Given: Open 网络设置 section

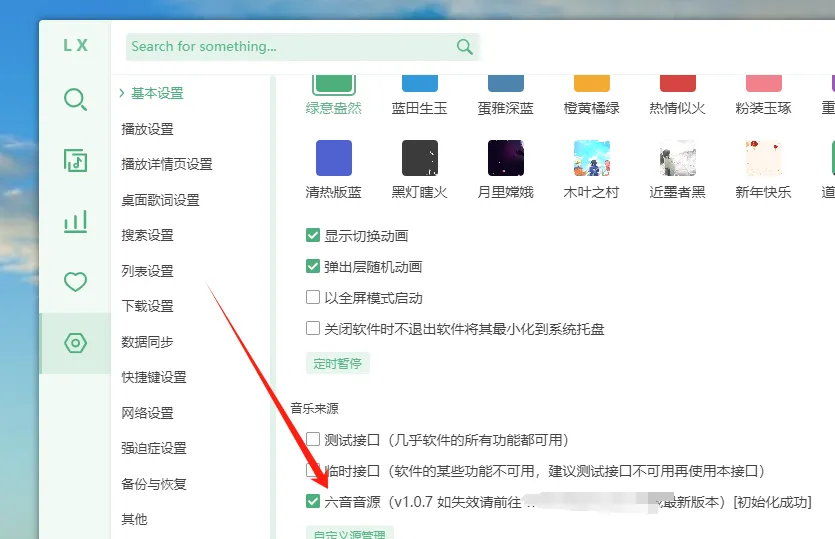Looking at the screenshot, I should 148,412.
